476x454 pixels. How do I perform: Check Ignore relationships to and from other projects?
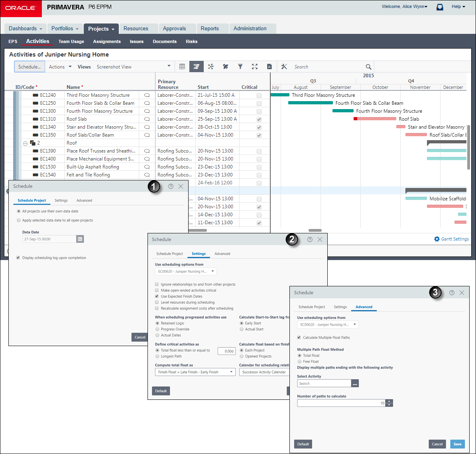click(157, 284)
